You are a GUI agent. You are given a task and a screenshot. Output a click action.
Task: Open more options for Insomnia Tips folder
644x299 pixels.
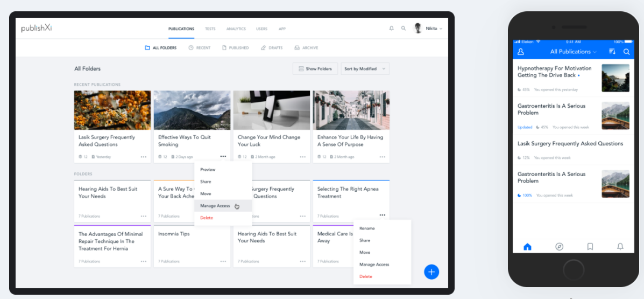pos(223,261)
